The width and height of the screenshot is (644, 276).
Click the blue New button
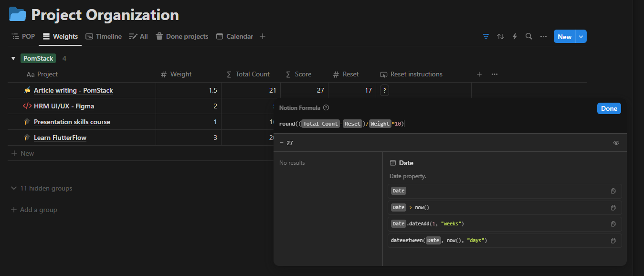[x=565, y=37]
